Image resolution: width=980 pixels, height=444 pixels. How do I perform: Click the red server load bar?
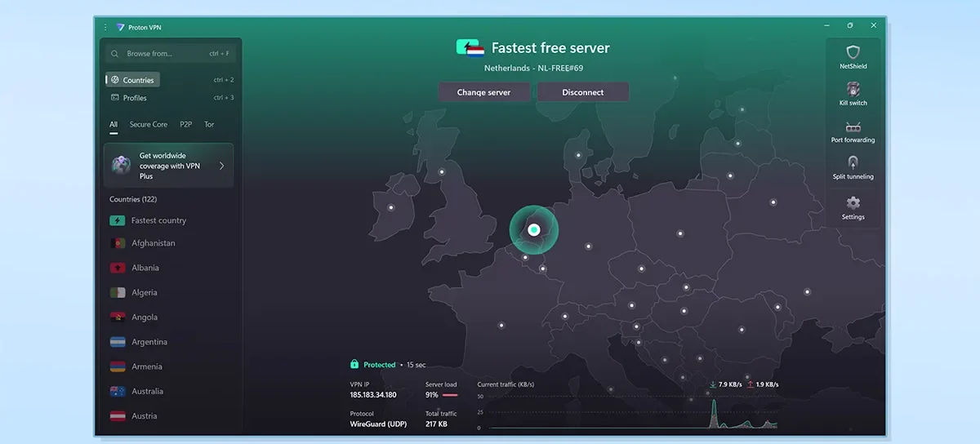(x=450, y=395)
